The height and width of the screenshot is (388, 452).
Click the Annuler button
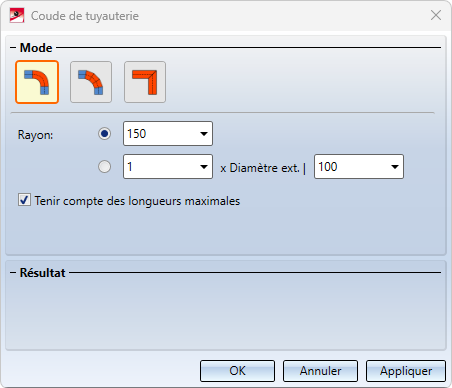pyautogui.click(x=320, y=371)
